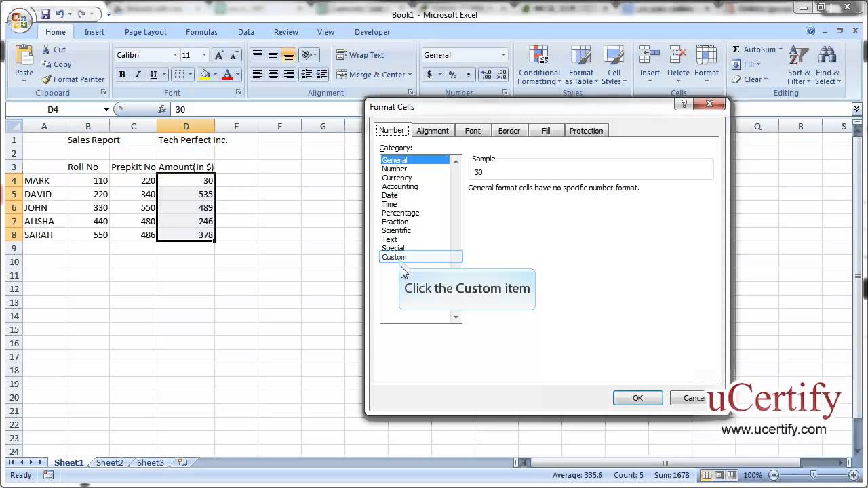Paste clipboard contents
Viewport: 868px width, 488px height.
24,64
